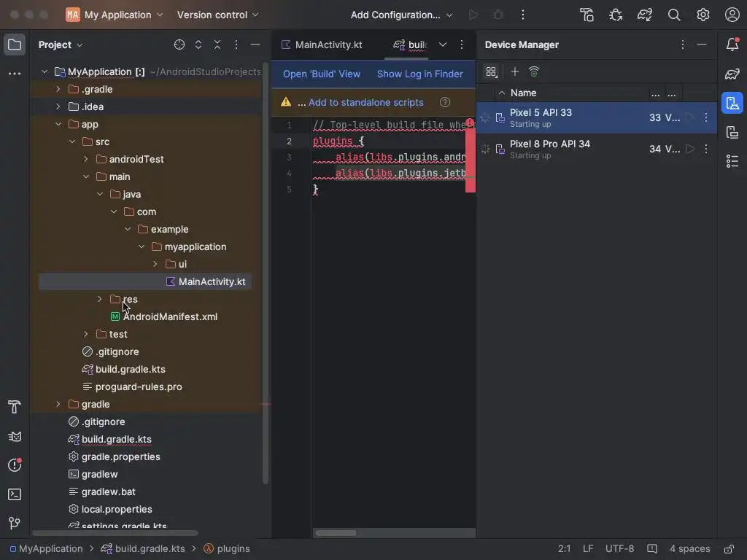Hide the Project panel with minimize icon
The width and height of the screenshot is (747, 560).
[255, 44]
